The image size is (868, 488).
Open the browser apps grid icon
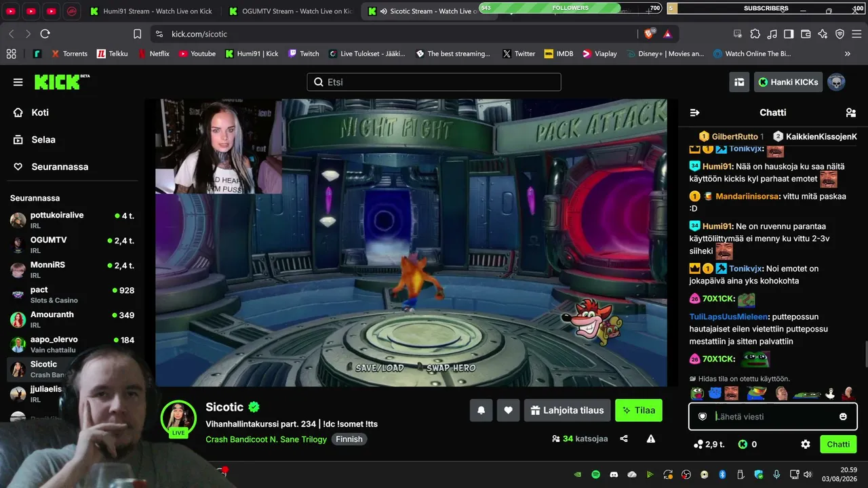(11, 54)
